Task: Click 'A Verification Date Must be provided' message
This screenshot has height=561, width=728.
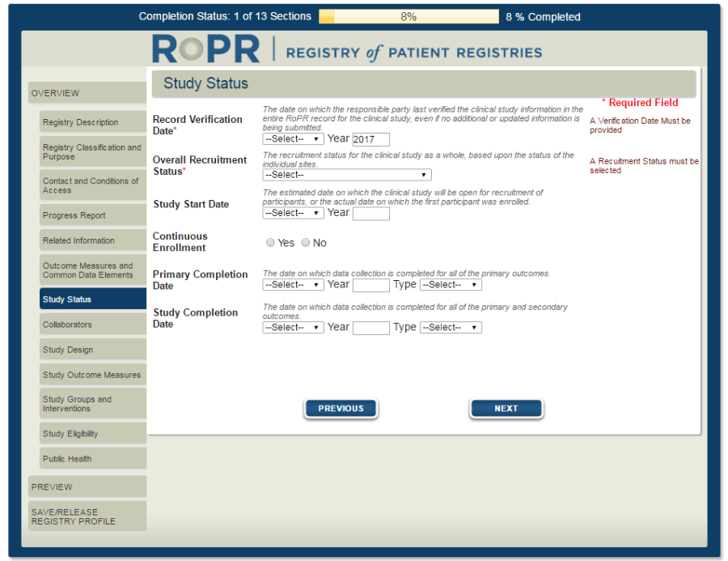Action: click(x=640, y=125)
